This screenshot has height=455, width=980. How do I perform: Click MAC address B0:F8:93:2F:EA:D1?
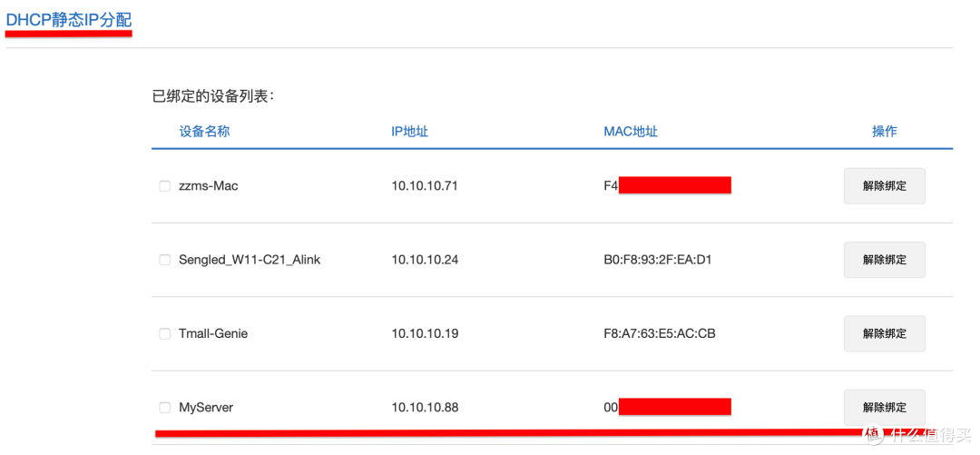point(658,260)
